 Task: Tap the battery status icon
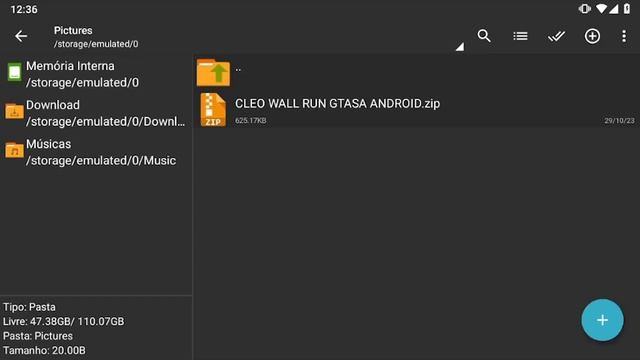627,9
